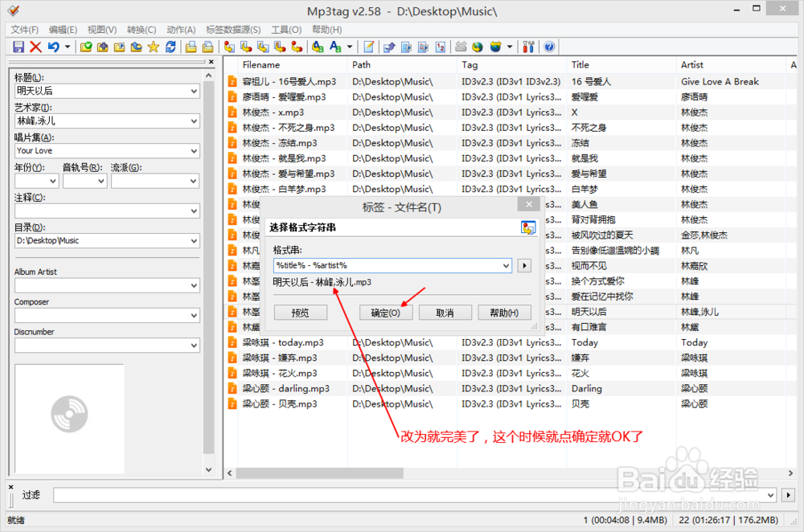Viewport: 804px width, 532px height.
Task: Expand the 目录 directory combo box
Action: [194, 241]
